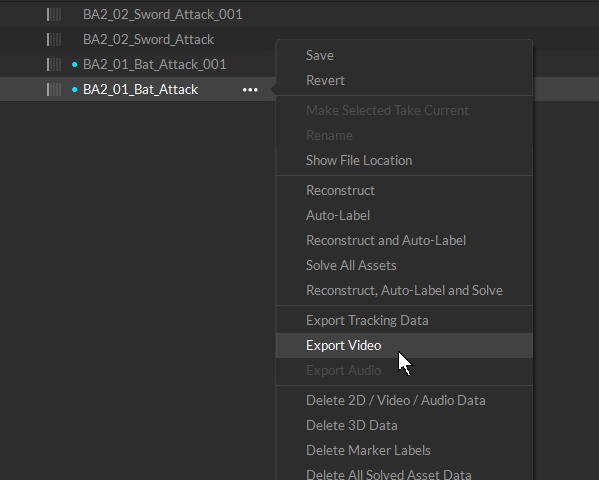599x480 pixels.
Task: Choose Revert in the context menu
Action: tap(404, 80)
